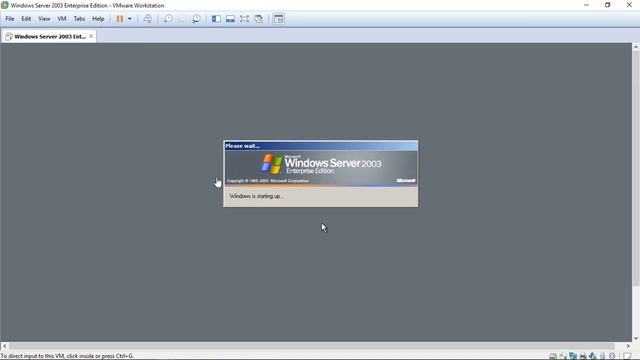Click the VM icon on the tab
Image resolution: width=640 pixels, height=360 pixels.
(x=8, y=36)
